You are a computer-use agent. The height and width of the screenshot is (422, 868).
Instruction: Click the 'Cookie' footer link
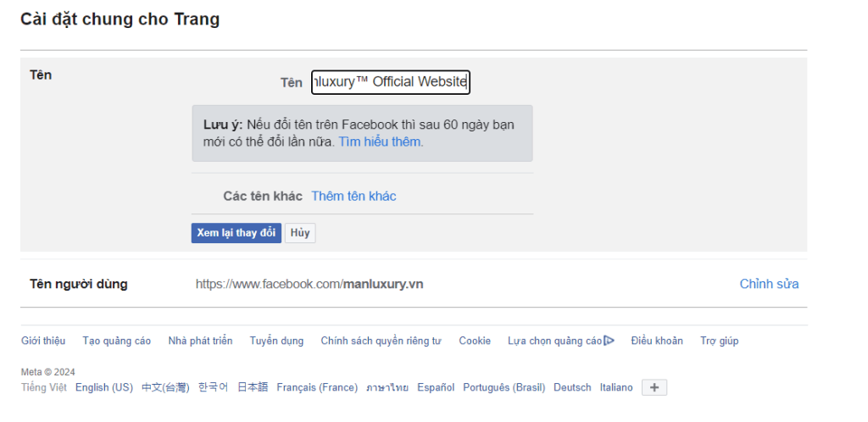pos(475,341)
